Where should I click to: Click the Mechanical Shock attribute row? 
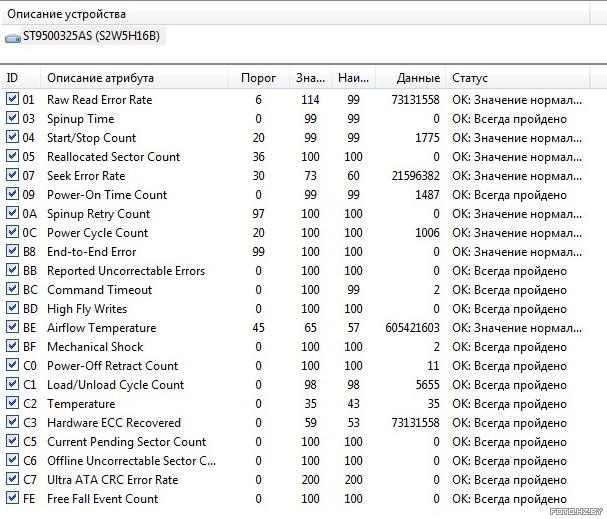click(95, 347)
